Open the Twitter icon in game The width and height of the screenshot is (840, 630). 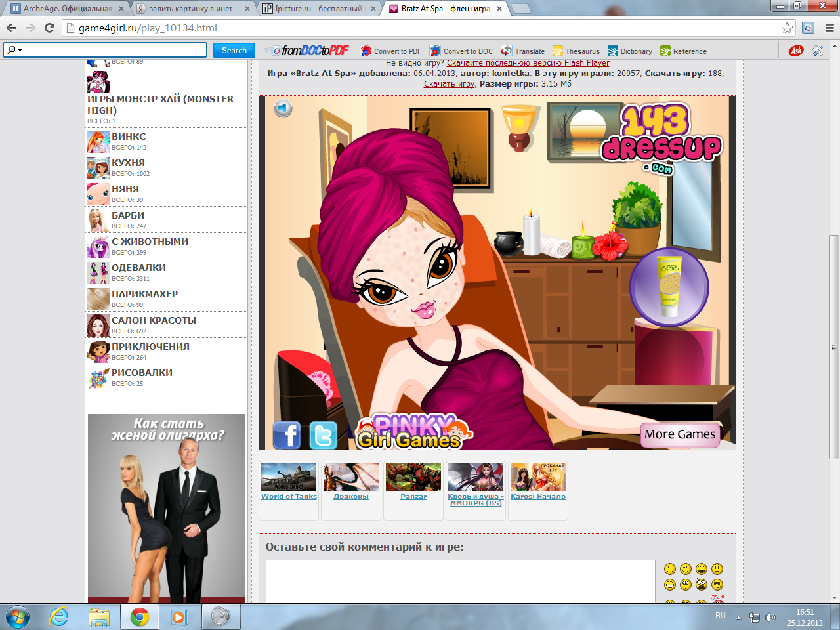pyautogui.click(x=323, y=435)
